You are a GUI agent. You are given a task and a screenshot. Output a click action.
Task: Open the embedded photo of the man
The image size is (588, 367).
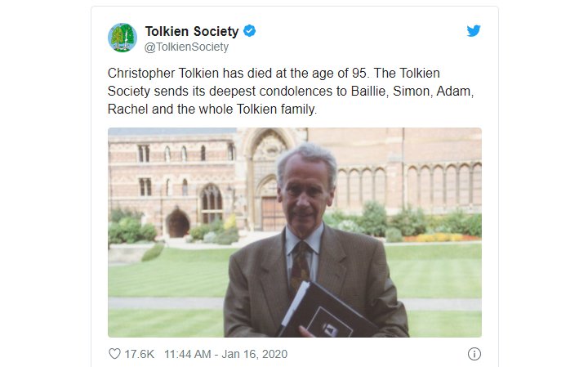pos(294,232)
